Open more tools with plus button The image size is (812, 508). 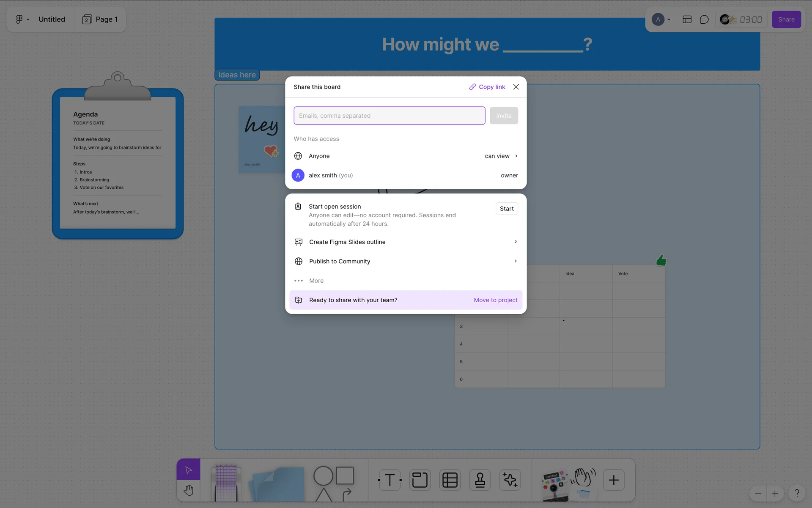pos(613,480)
